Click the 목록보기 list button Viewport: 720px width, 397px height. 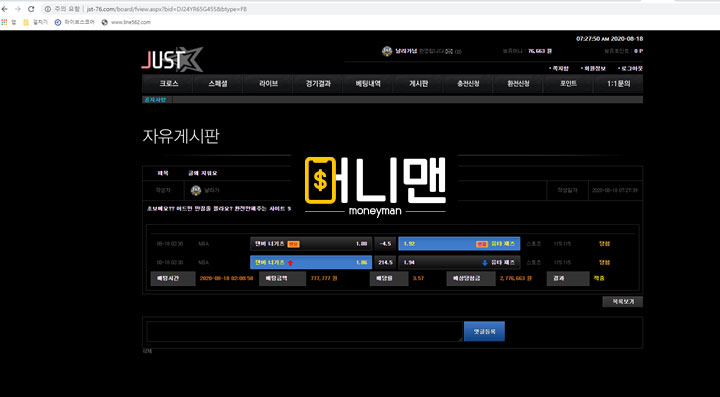coord(623,302)
